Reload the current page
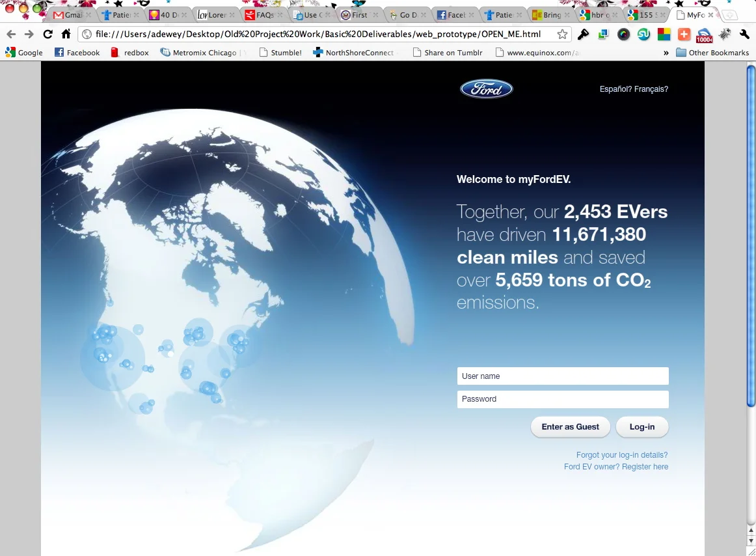Screen dimensions: 756x556 (x=47, y=35)
